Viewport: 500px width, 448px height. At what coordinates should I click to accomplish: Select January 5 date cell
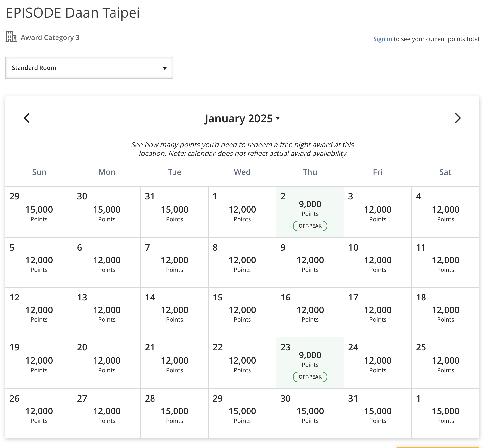(39, 262)
